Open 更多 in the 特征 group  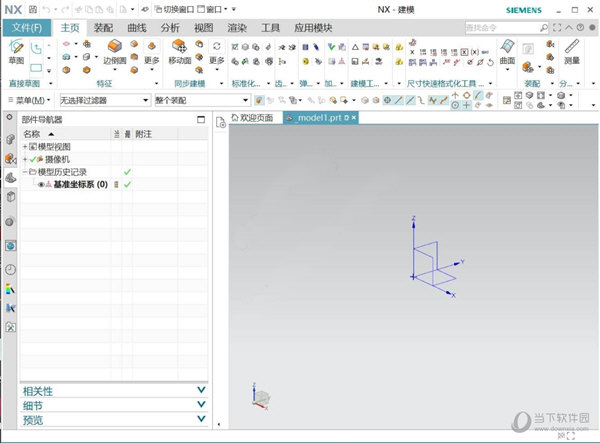152,63
